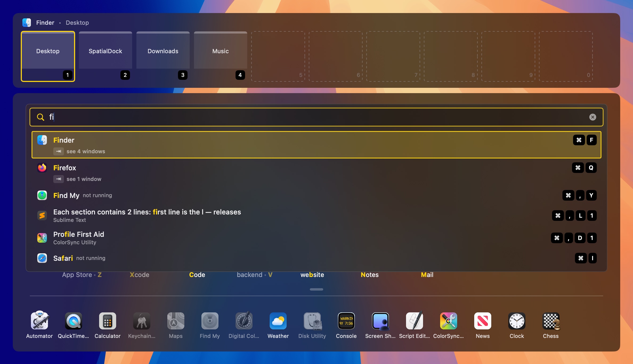This screenshot has height=364, width=633.
Task: Launch the Chess app icon
Action: coord(551,321)
